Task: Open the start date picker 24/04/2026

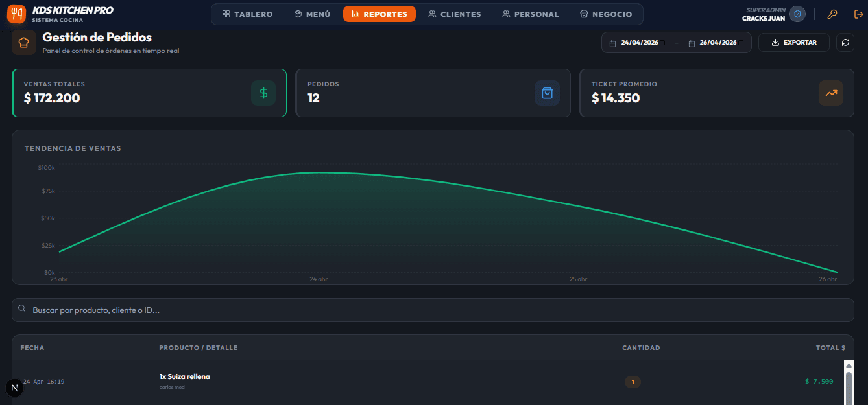Action: point(636,43)
